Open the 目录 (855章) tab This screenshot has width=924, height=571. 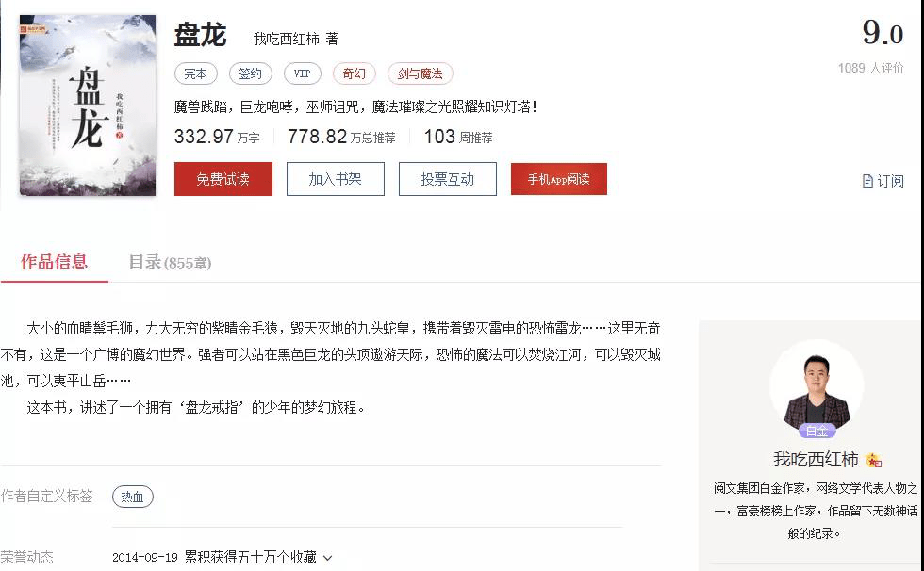170,263
